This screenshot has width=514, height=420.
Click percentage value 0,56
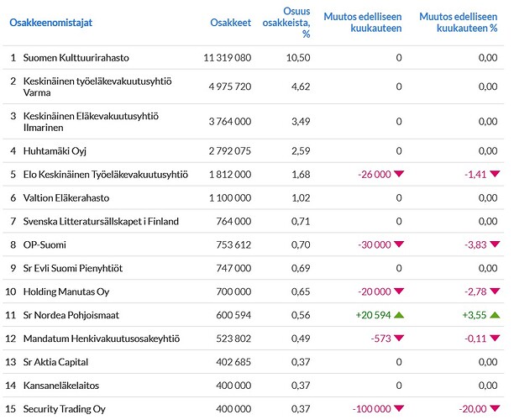[301, 315]
